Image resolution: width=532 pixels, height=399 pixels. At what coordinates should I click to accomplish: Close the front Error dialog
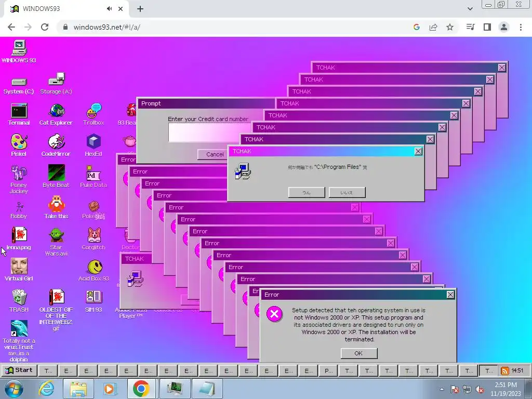pyautogui.click(x=450, y=295)
